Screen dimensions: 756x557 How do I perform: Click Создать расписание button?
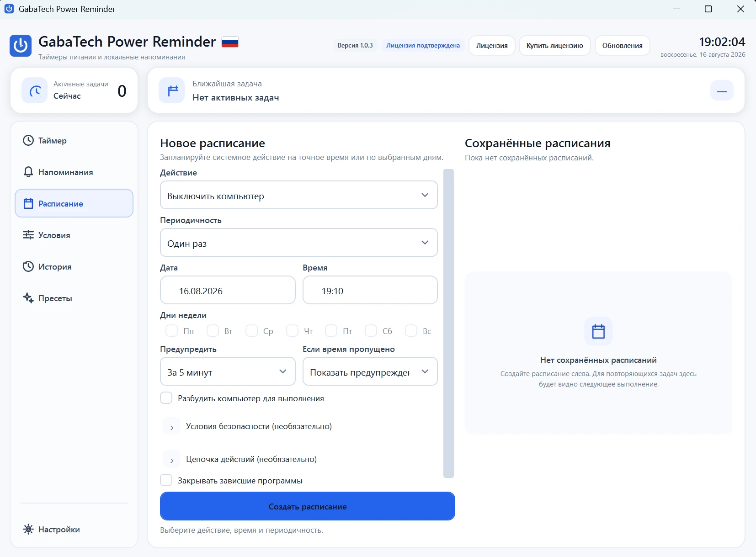(x=308, y=506)
